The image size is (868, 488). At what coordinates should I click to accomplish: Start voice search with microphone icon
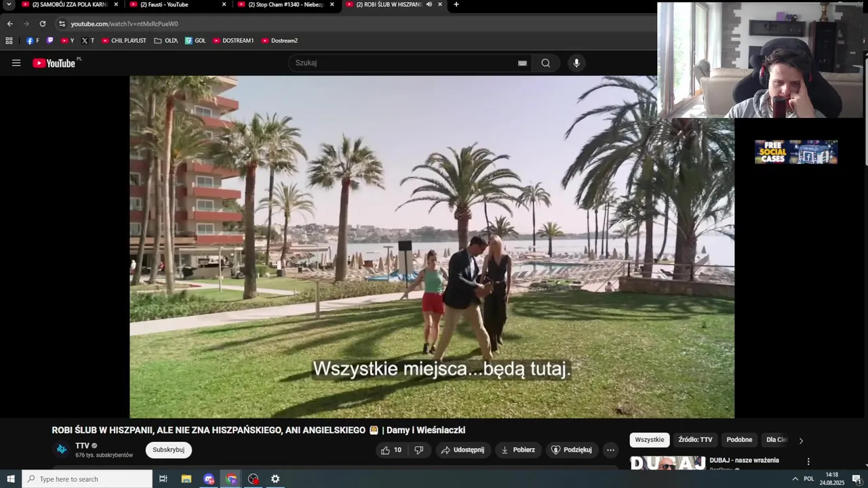coord(576,63)
